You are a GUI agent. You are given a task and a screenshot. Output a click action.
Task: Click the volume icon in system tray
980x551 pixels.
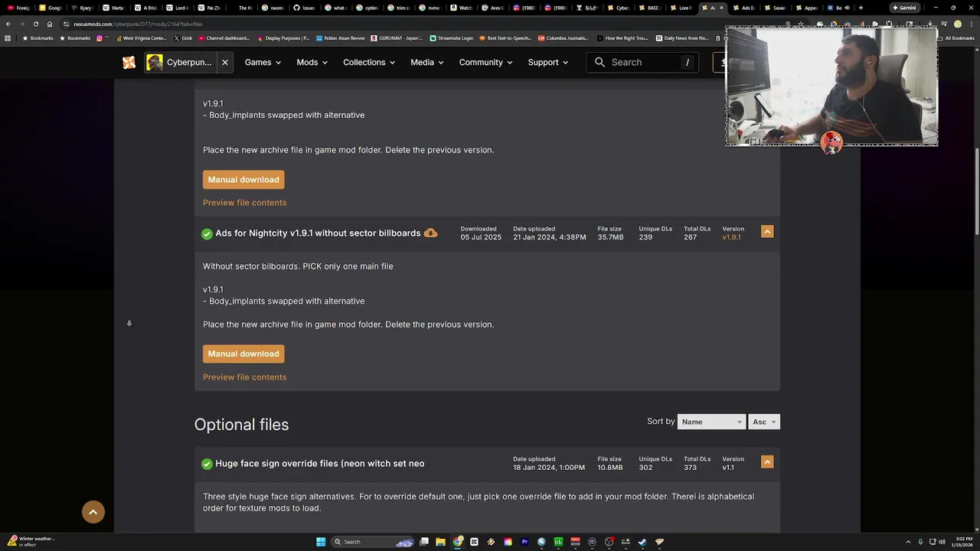point(942,542)
